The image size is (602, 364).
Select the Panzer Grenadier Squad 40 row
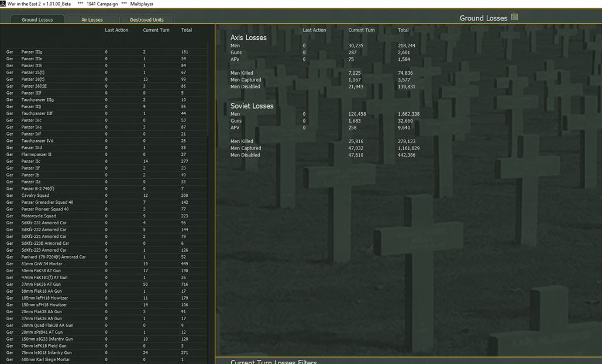pyautogui.click(x=105, y=203)
